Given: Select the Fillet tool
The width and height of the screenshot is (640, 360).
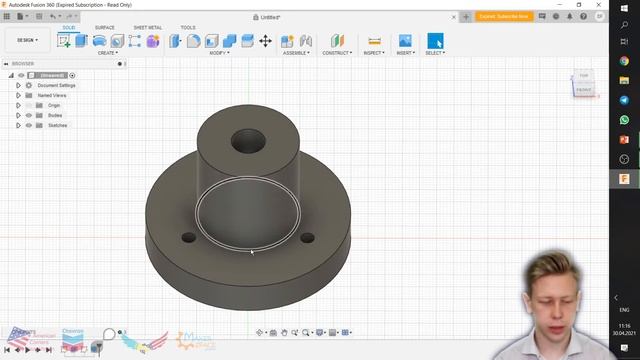Looking at the screenshot, I should pos(193,41).
